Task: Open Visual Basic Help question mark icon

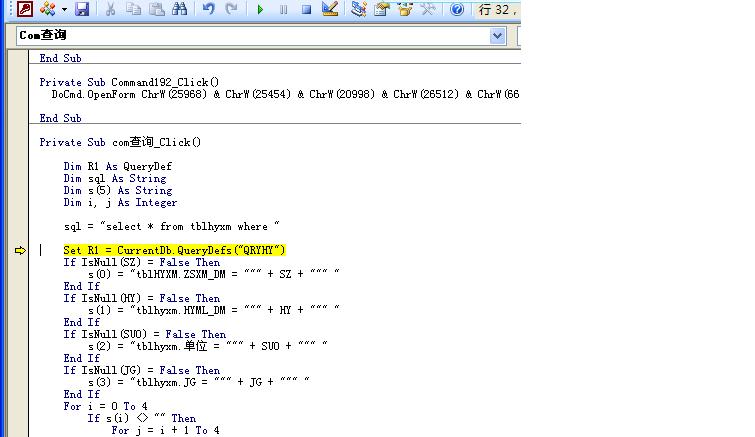Action: 457,9
